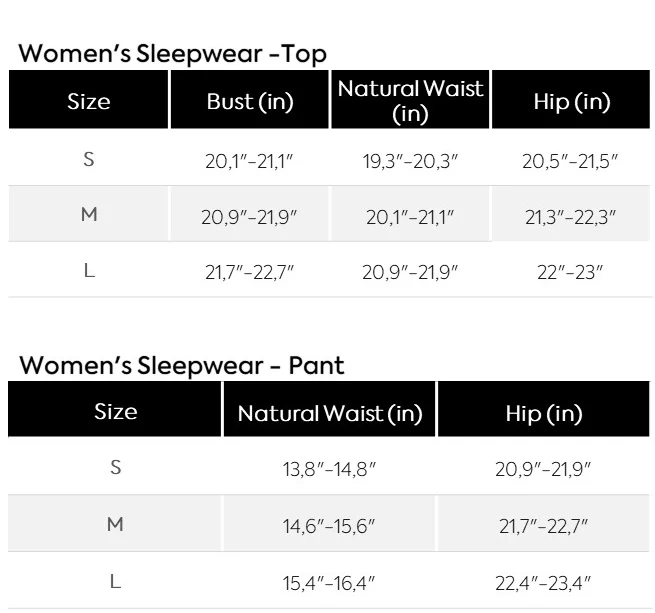Click size L row label in Top table

tap(89, 271)
